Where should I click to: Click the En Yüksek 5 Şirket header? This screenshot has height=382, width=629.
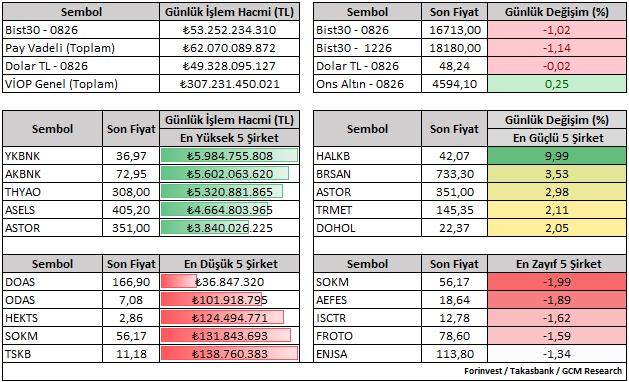(229, 138)
